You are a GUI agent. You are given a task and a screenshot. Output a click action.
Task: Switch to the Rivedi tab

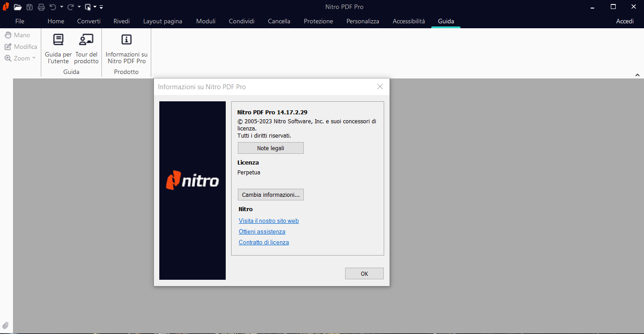pyautogui.click(x=122, y=21)
